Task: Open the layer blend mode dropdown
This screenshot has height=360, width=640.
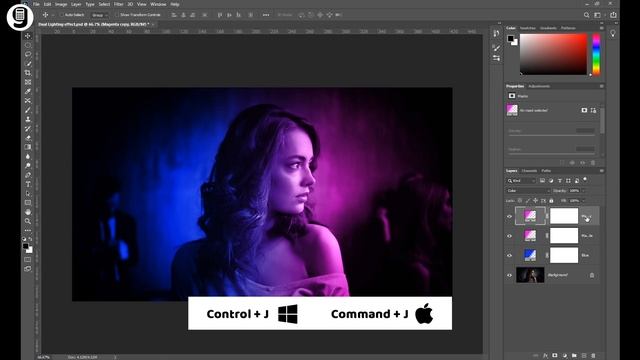Action: click(528, 191)
